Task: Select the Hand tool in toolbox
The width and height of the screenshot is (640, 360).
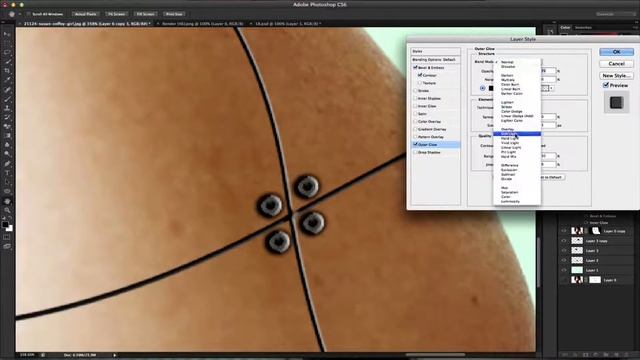Action: [7, 201]
